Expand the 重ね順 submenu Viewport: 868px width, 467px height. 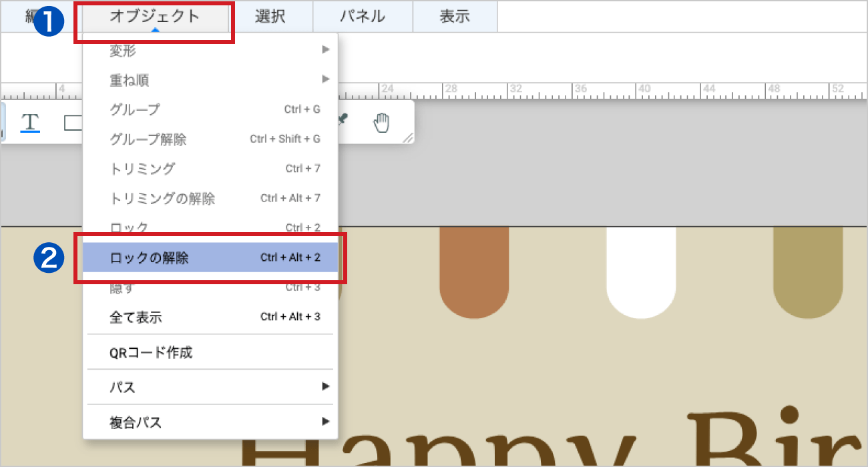click(210, 80)
